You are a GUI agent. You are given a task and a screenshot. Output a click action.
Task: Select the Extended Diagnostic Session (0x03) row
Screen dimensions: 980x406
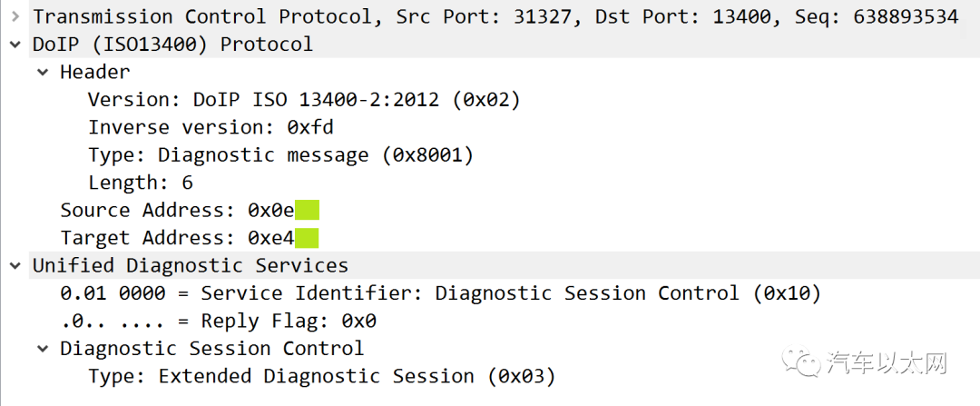pos(321,376)
